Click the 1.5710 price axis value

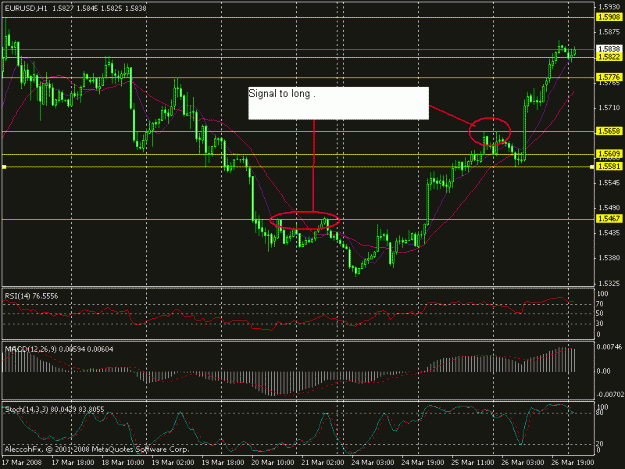tap(609, 108)
